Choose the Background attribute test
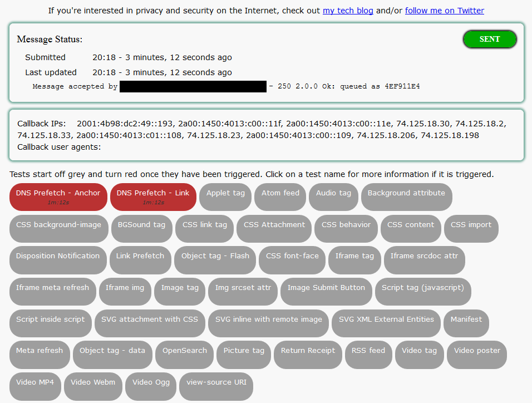 click(x=406, y=196)
